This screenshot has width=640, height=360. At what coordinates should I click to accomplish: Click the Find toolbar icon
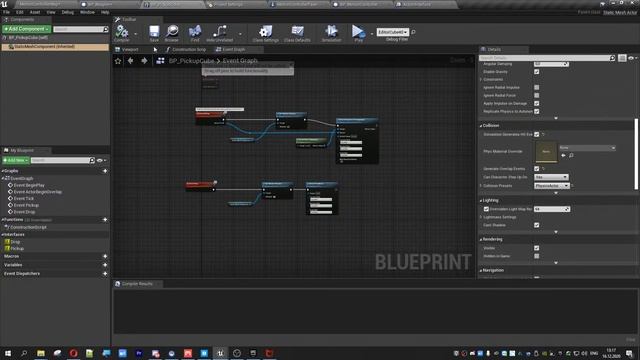pyautogui.click(x=195, y=31)
